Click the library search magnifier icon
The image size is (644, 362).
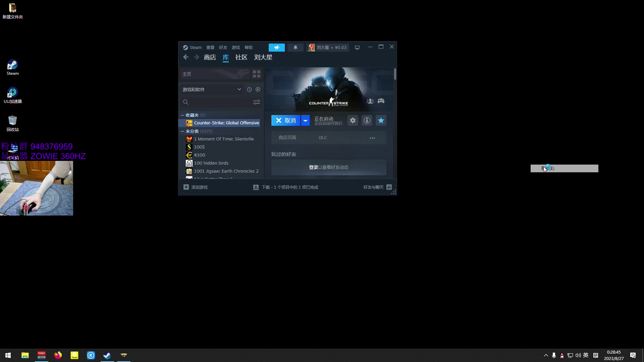(x=186, y=102)
